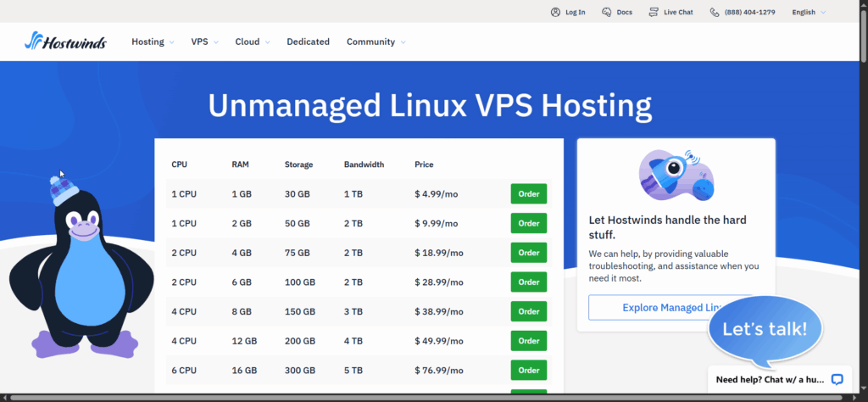Screen dimensions: 868x402
Task: Open the Community menu
Action: [376, 42]
